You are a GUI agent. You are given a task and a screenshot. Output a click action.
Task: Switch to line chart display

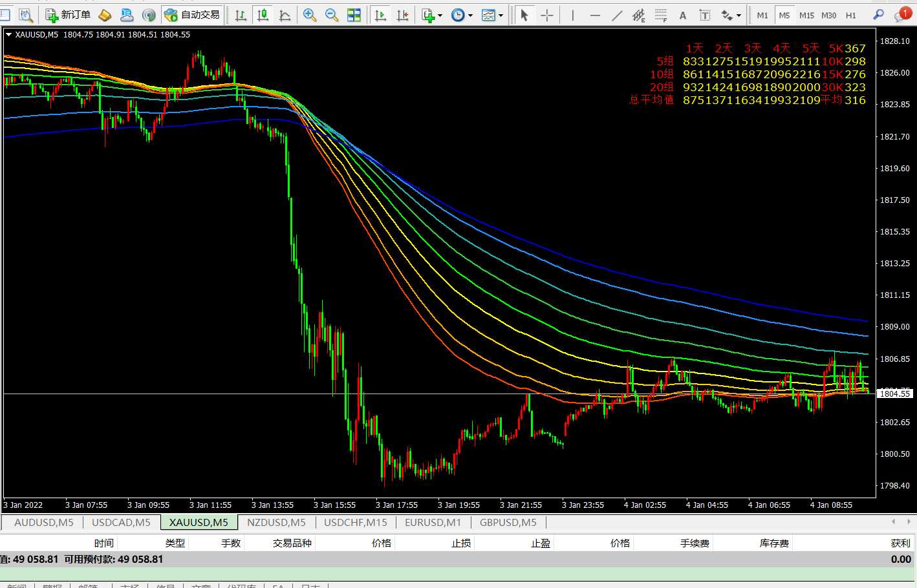285,15
